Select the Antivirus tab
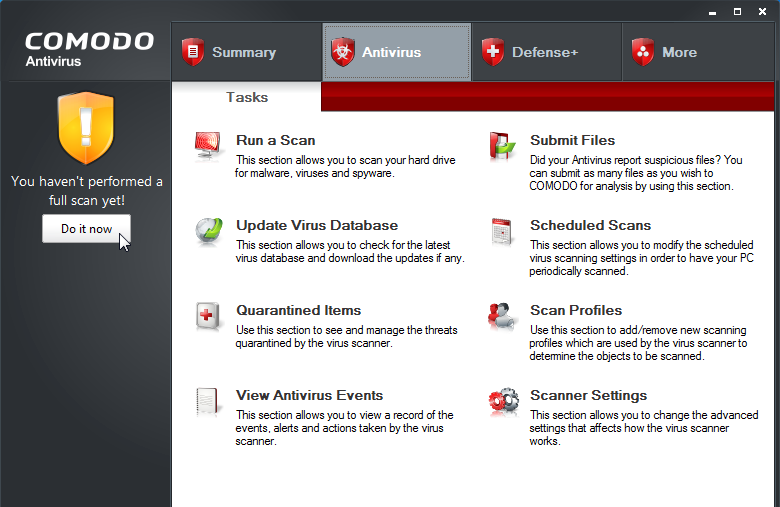Viewport: 780px width, 507px height. (397, 52)
